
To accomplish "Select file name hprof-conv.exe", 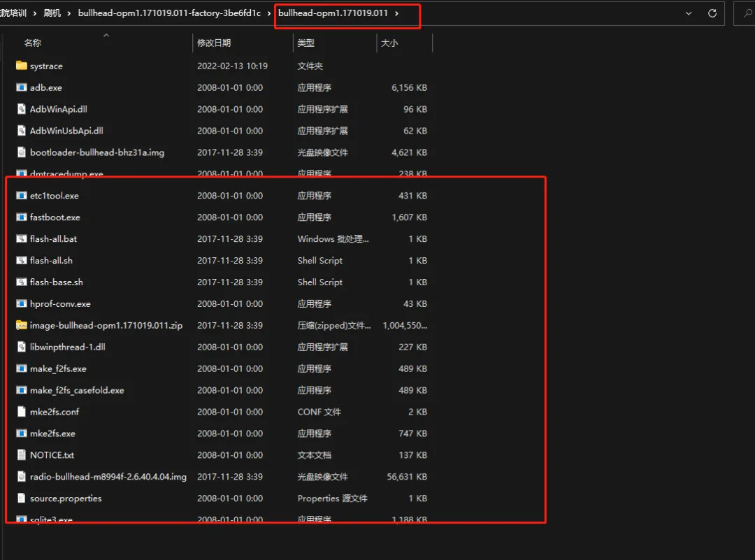I will click(60, 304).
